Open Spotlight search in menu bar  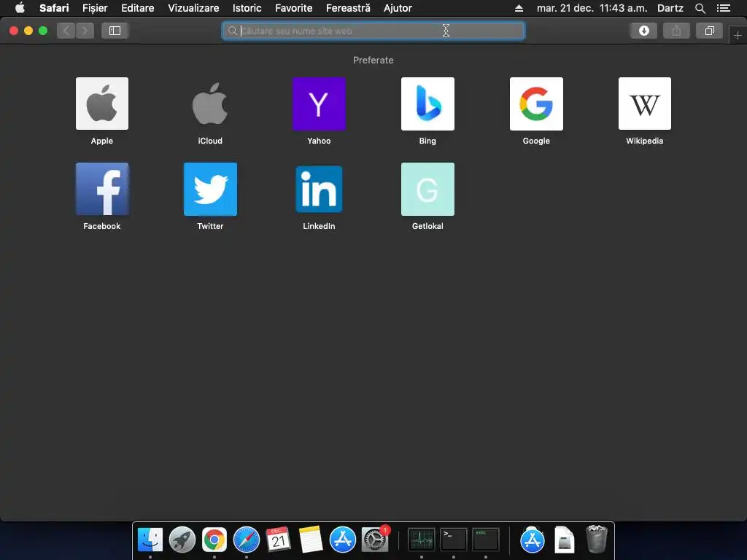[700, 8]
